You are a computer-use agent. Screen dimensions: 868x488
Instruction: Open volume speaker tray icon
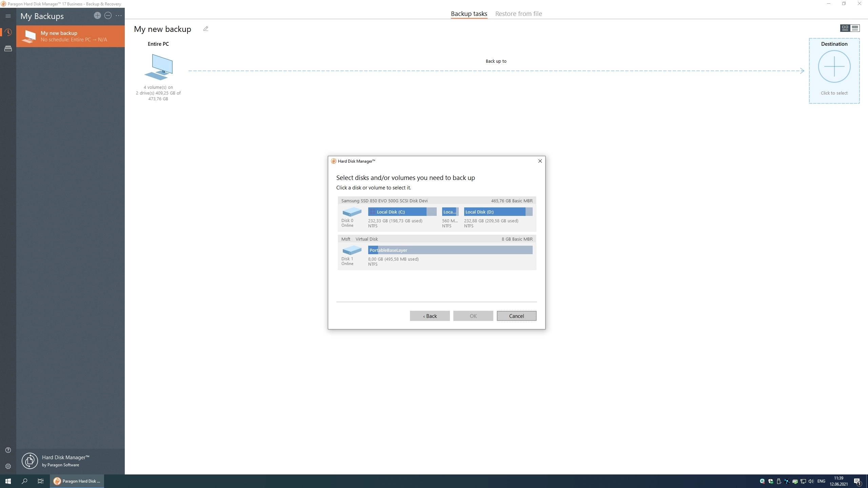coord(811,481)
